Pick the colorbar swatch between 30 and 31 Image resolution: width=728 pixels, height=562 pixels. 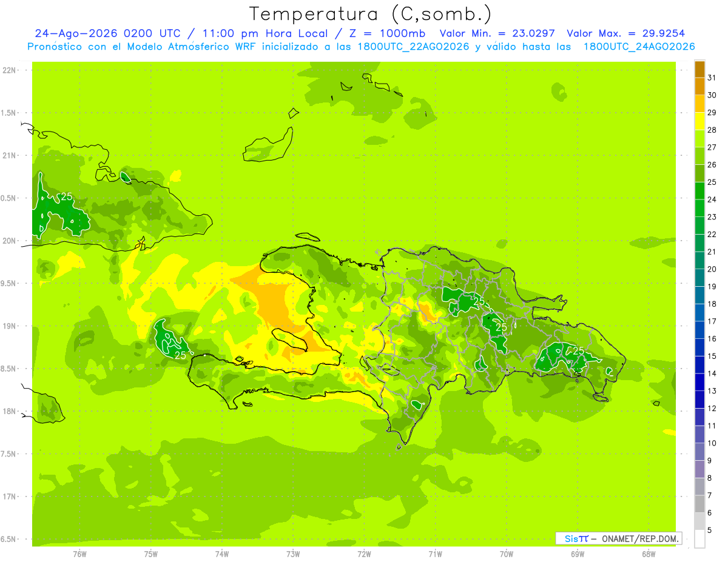(699, 87)
